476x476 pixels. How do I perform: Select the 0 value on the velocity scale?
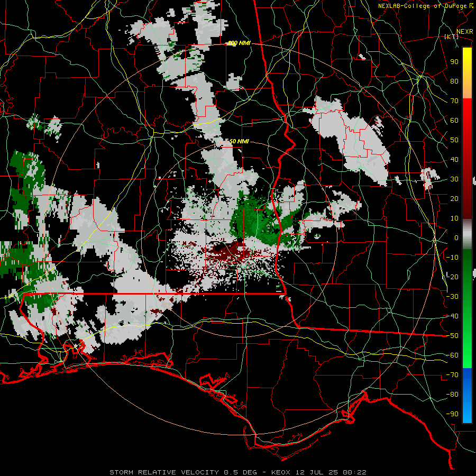pos(456,237)
